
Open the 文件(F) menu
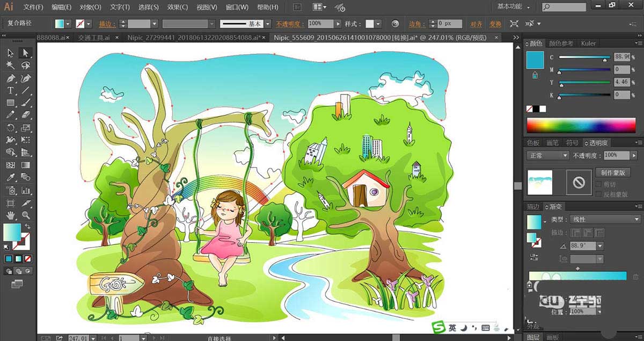pyautogui.click(x=33, y=7)
